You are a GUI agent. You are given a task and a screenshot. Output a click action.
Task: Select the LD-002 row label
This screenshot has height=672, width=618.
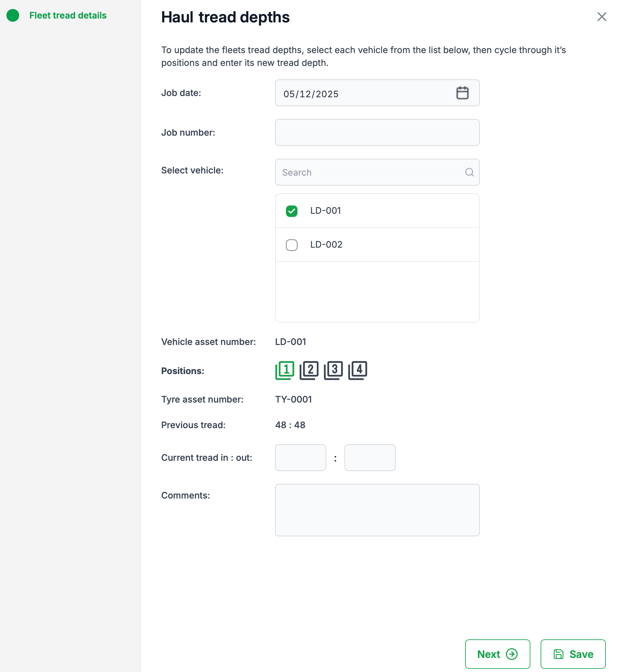(326, 244)
